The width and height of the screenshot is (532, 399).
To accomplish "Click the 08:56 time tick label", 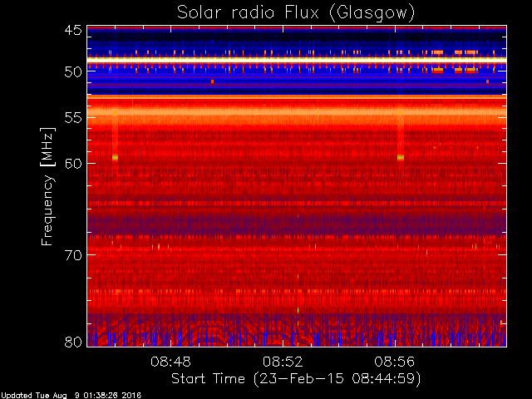I will tap(395, 362).
